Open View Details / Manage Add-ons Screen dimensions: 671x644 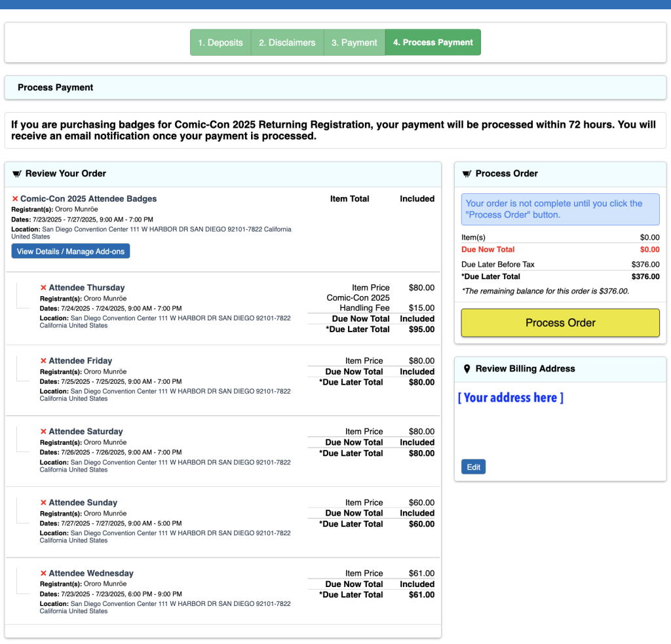tap(71, 252)
